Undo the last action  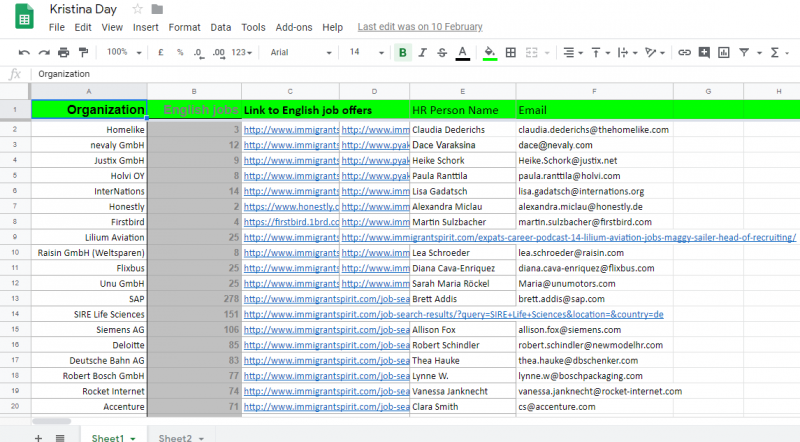(x=24, y=52)
